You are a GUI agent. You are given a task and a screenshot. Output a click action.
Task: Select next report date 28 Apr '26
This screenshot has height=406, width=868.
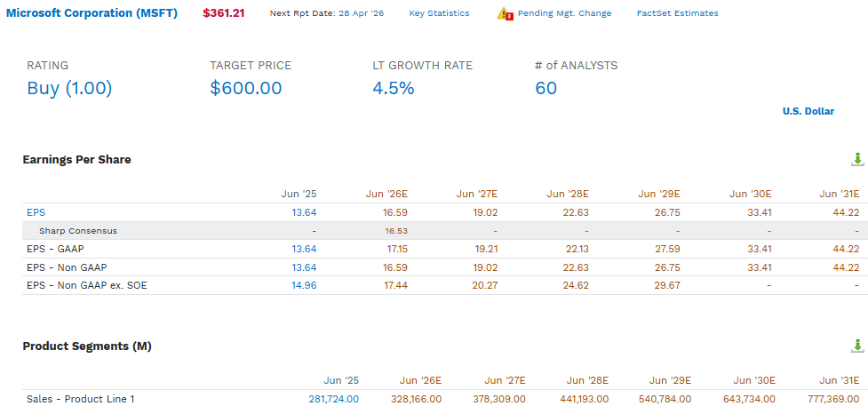[361, 13]
